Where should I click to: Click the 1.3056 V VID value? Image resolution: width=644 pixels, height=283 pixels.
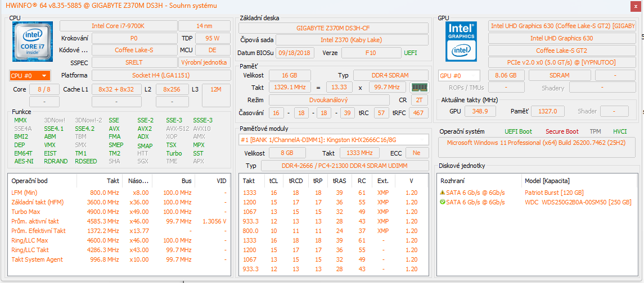tap(215, 221)
